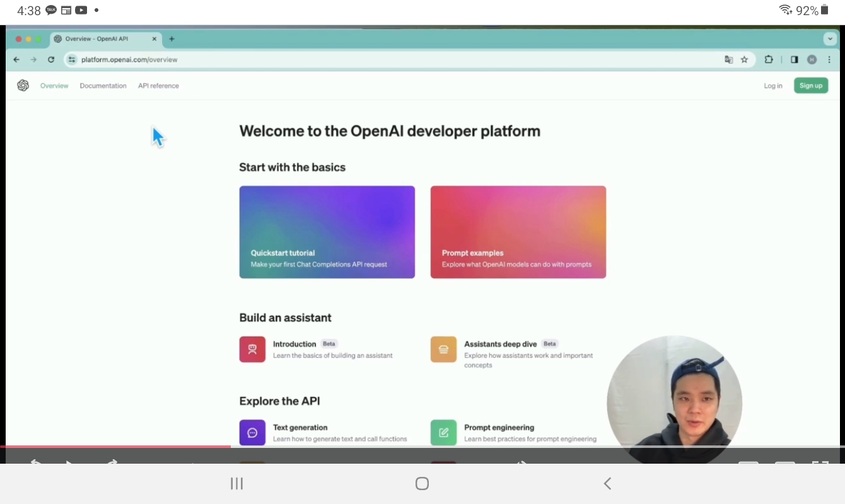Tap the YouTube notification icon in status bar
This screenshot has width=845, height=504.
[81, 10]
